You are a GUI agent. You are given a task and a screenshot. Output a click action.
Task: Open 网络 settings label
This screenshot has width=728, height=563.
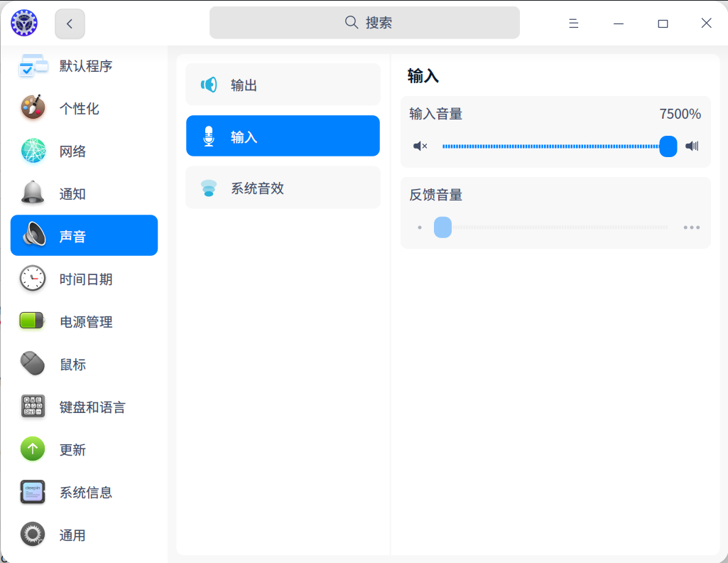[x=73, y=151]
